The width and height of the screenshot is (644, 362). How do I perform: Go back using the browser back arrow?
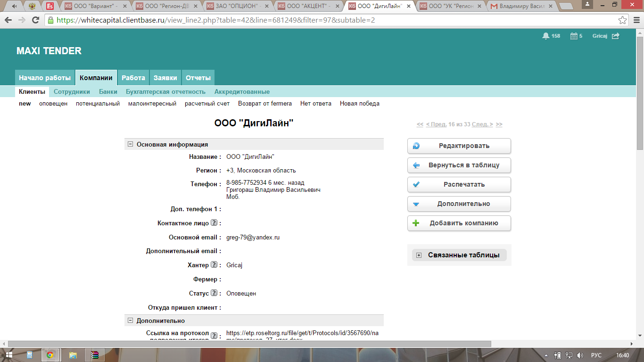click(x=8, y=20)
